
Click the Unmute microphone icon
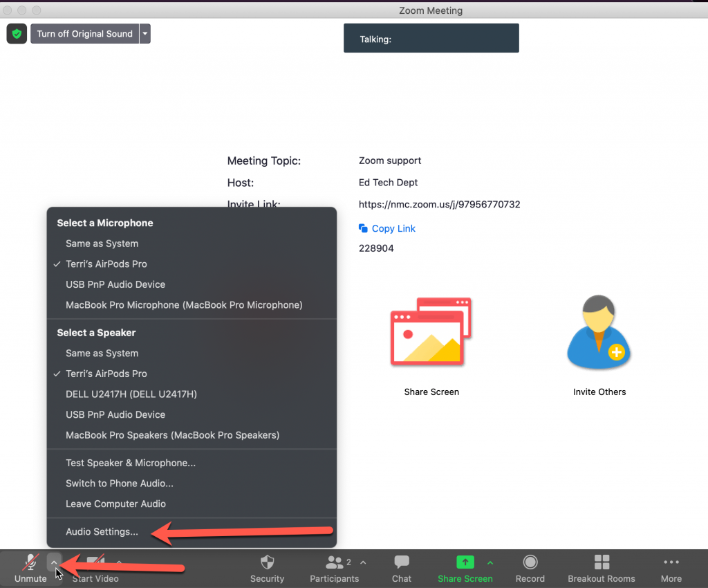click(30, 562)
